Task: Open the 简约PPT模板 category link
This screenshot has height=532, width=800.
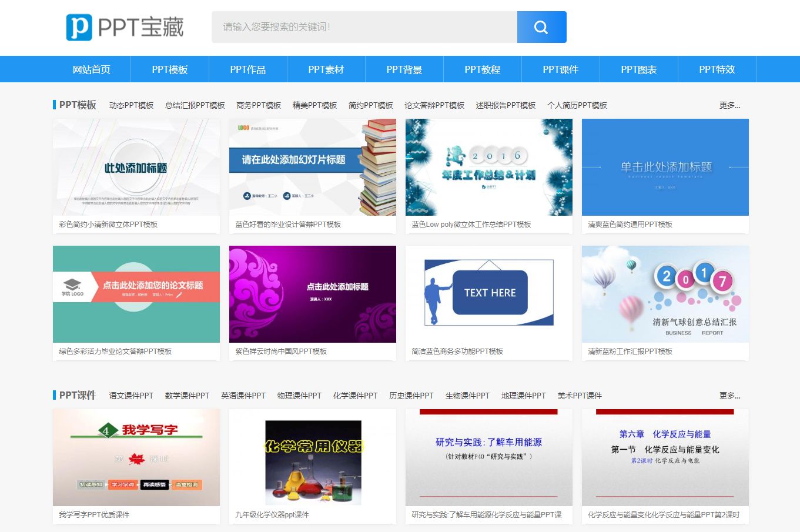Action: [371, 105]
